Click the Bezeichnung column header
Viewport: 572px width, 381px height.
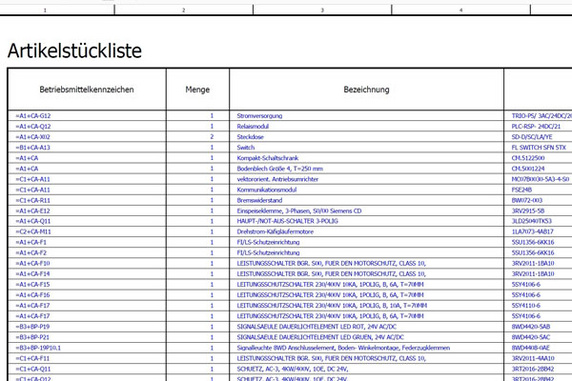[x=366, y=89]
